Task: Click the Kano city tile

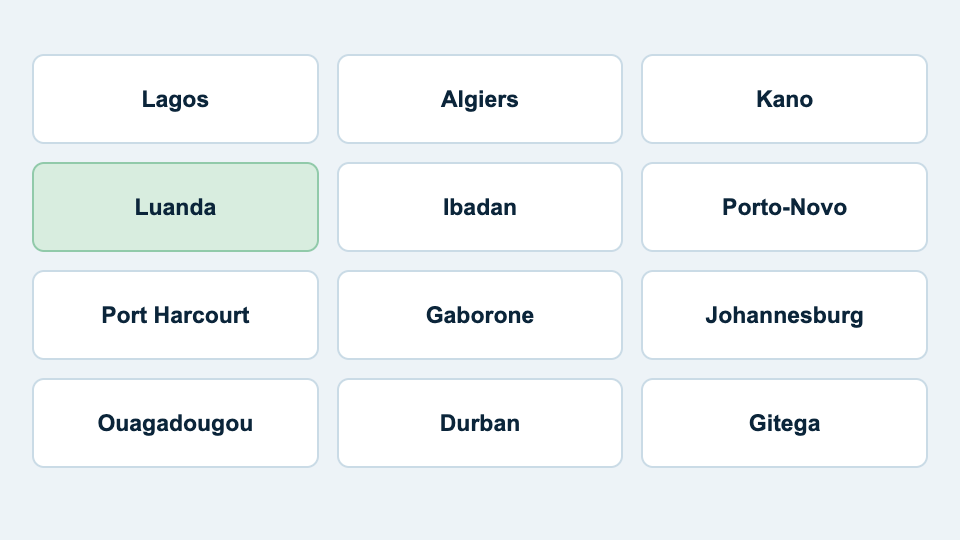Action: coord(784,99)
